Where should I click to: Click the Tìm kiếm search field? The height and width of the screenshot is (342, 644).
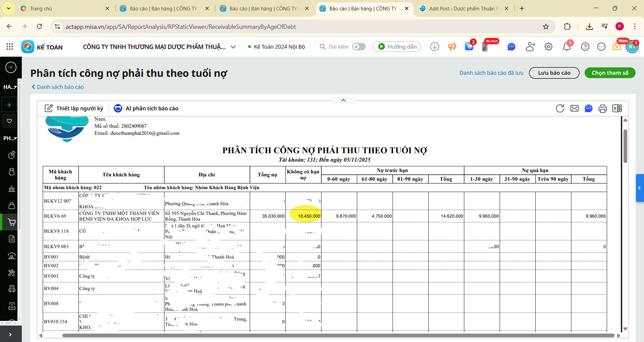(338, 47)
